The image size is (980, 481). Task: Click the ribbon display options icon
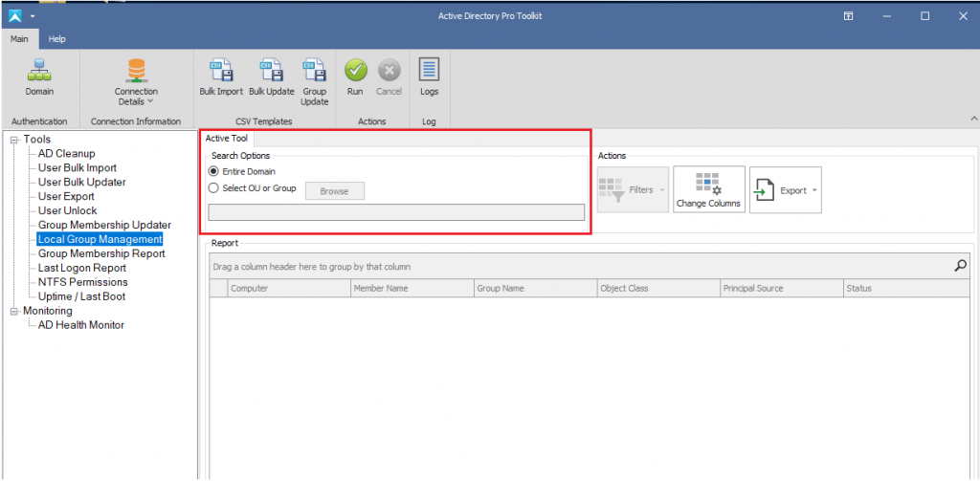849,16
